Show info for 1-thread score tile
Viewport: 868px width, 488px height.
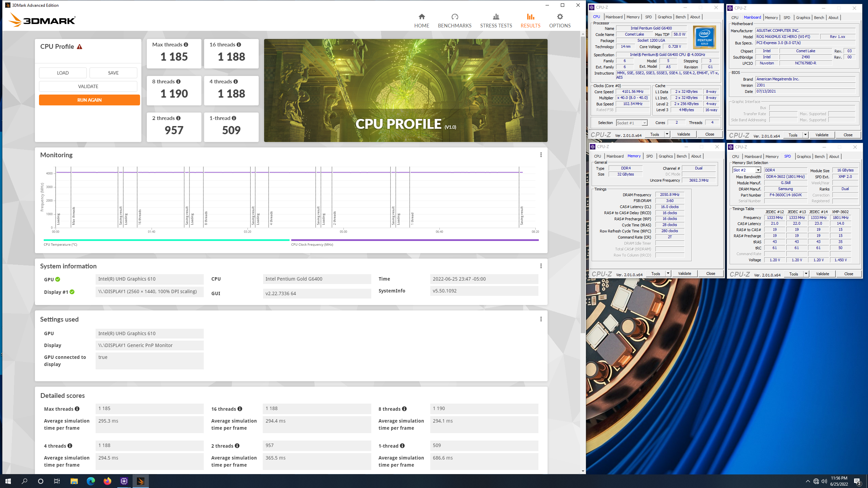(234, 118)
